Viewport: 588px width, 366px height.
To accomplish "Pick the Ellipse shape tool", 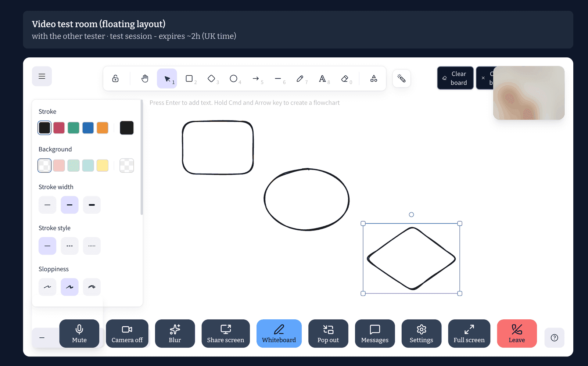I will 234,79.
